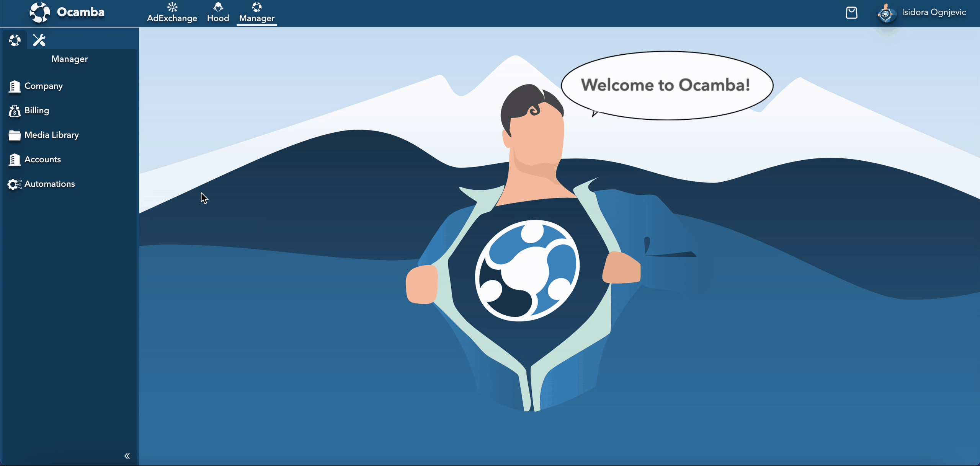This screenshot has height=466, width=980.
Task: Open the tools wrench sidebar tab
Action: coord(39,40)
